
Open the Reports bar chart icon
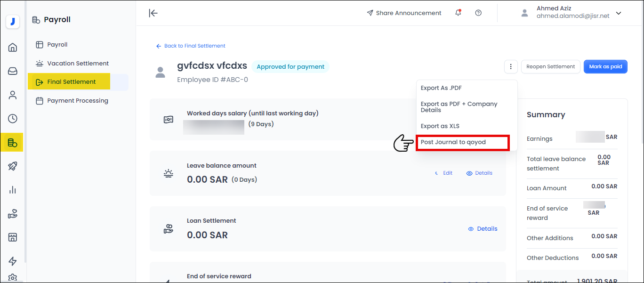coord(13,190)
